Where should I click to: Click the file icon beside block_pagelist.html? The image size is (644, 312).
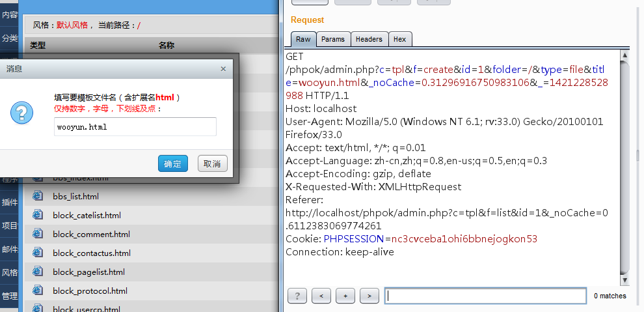[x=38, y=272]
